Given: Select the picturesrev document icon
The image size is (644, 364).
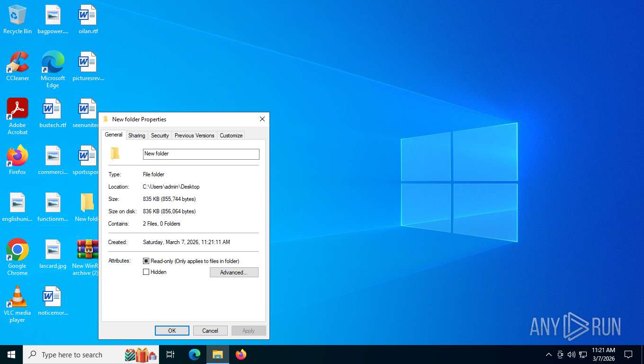Looking at the screenshot, I should [x=88, y=67].
